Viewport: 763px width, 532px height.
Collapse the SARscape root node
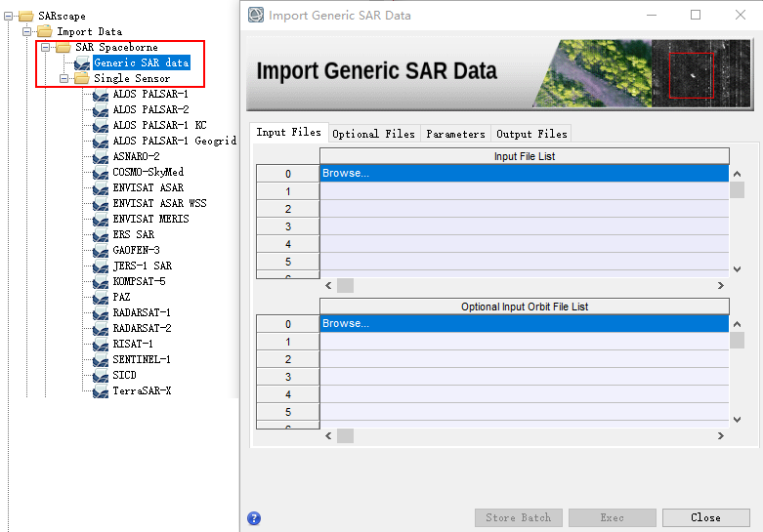(8, 16)
